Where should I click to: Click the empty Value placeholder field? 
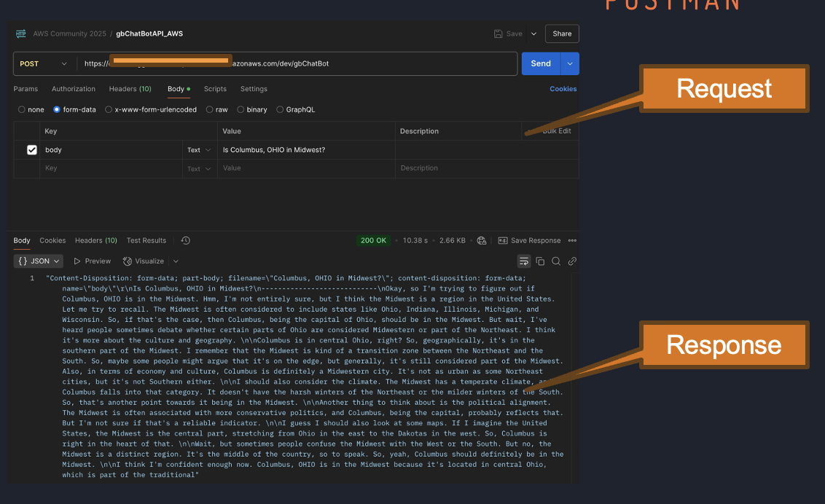tap(306, 168)
